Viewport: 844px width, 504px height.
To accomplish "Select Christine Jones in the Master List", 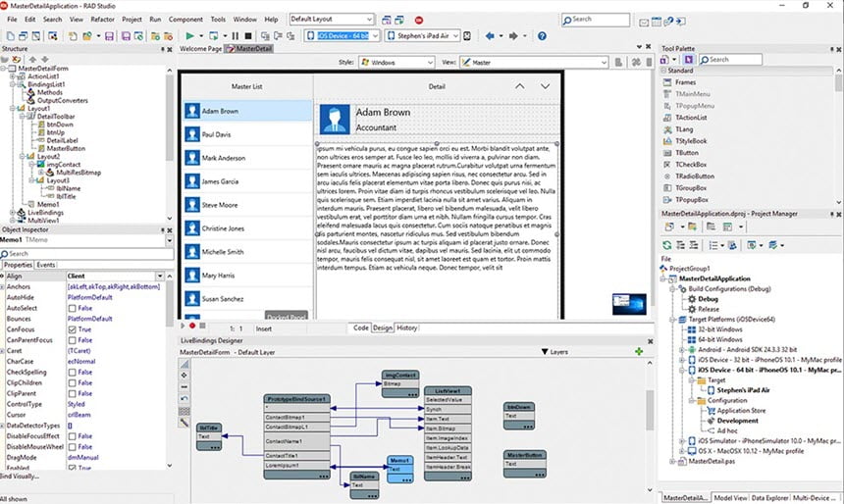I will 247,228.
